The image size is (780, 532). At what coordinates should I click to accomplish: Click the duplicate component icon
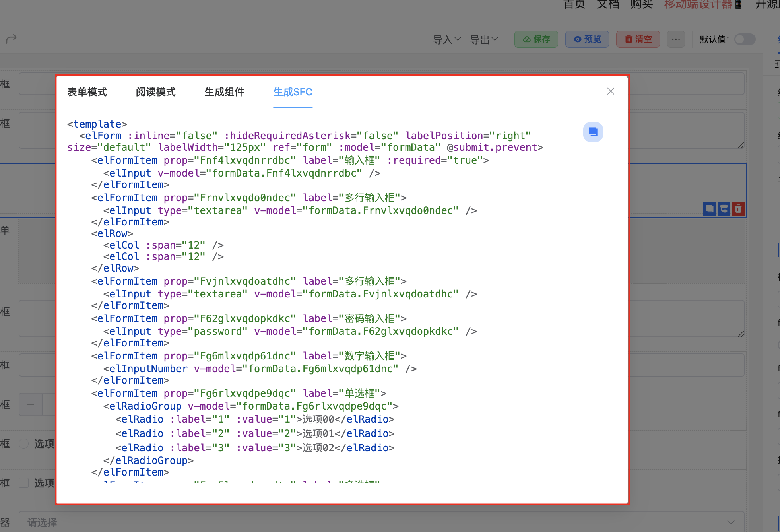pyautogui.click(x=709, y=208)
